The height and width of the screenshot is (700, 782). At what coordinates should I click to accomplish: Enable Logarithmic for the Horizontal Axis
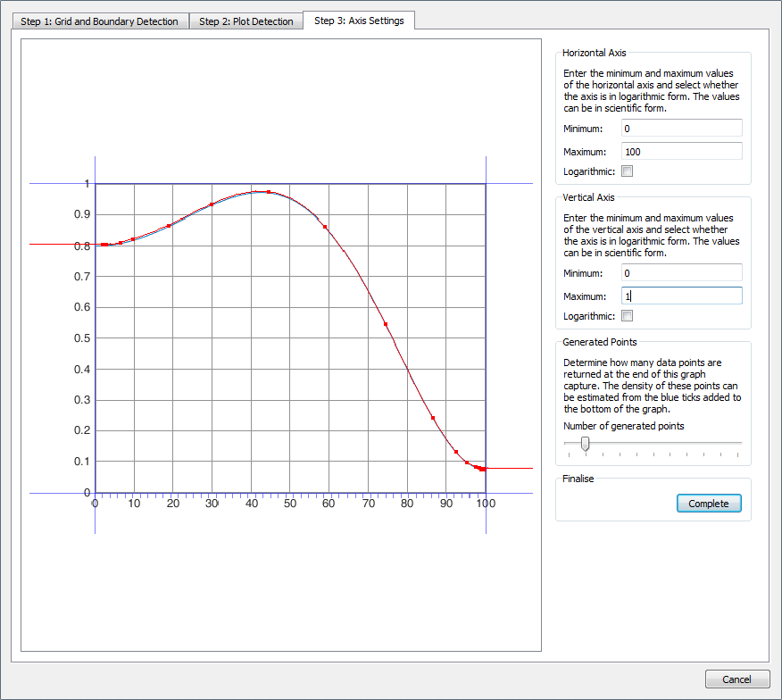click(x=627, y=171)
